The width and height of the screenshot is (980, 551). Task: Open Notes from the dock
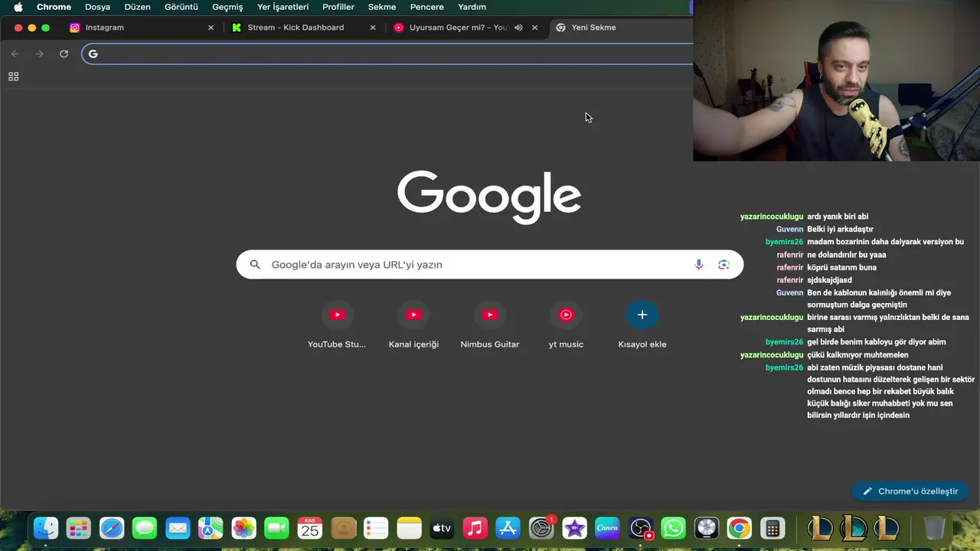click(410, 528)
